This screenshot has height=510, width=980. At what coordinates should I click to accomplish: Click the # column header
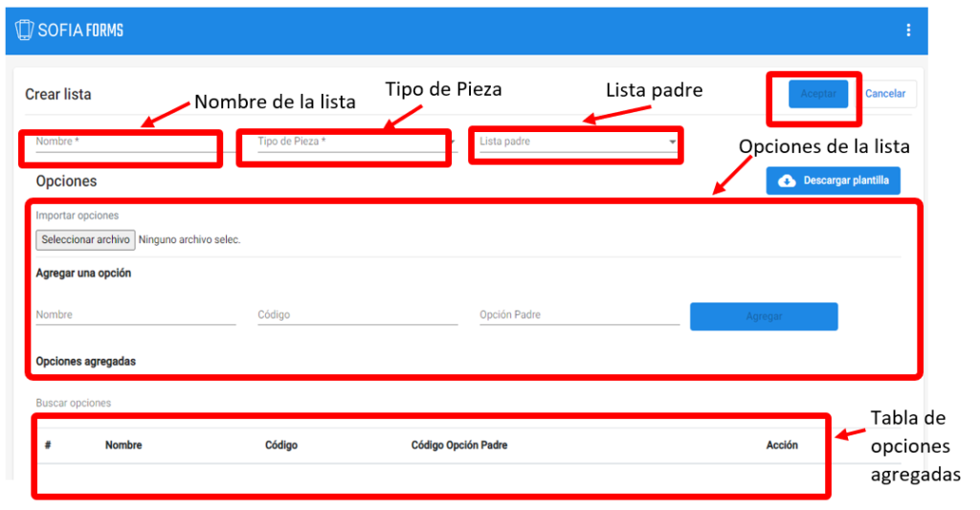48,445
